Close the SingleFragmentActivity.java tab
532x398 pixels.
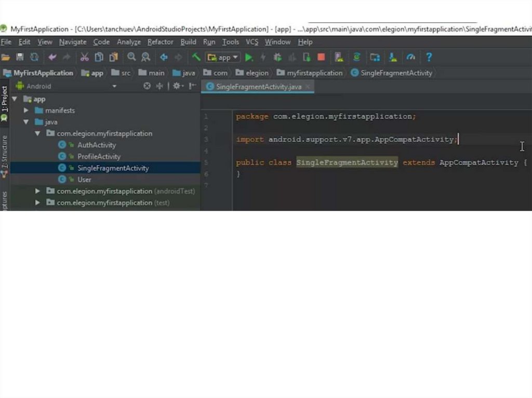coord(308,87)
